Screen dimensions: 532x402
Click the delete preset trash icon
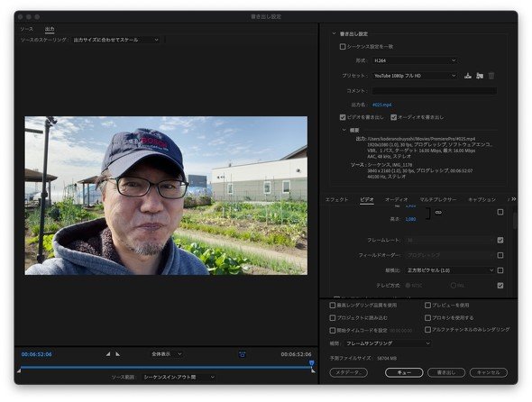point(491,76)
